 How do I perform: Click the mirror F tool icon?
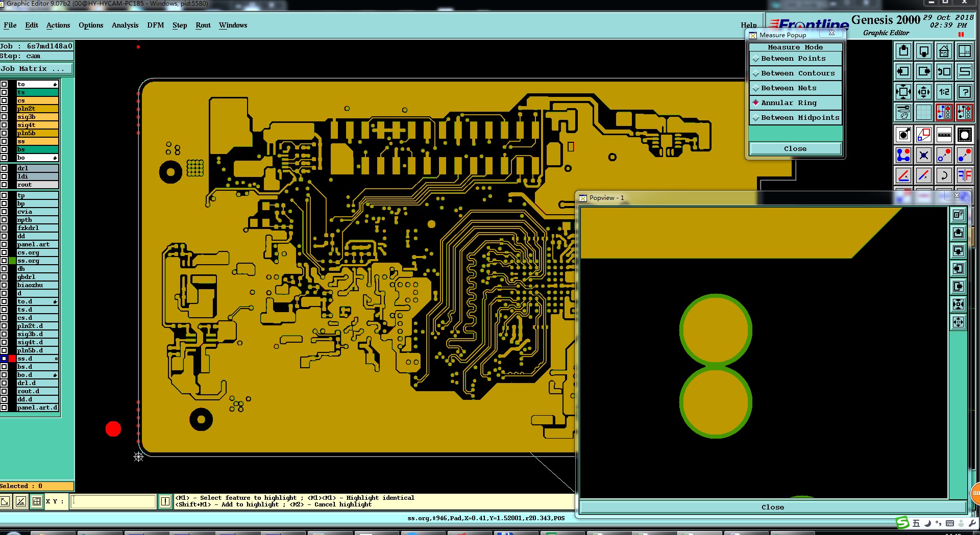965,175
